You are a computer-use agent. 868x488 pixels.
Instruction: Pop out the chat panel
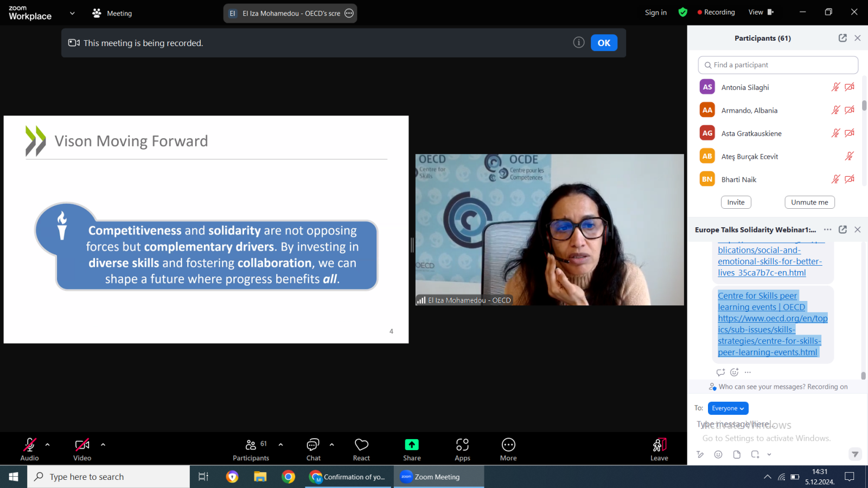(843, 229)
